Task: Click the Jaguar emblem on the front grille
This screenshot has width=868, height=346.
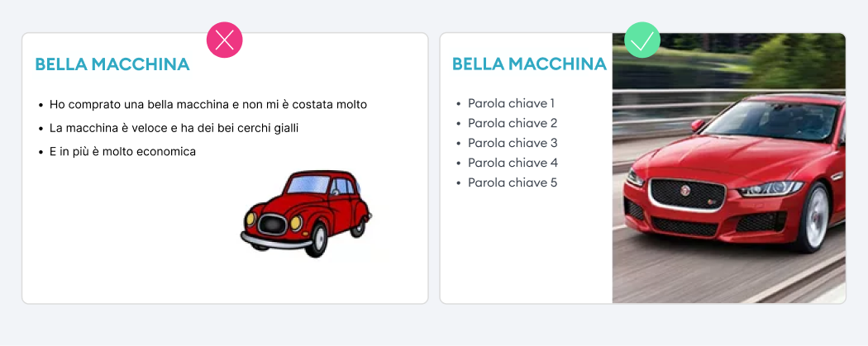Action: [x=685, y=191]
